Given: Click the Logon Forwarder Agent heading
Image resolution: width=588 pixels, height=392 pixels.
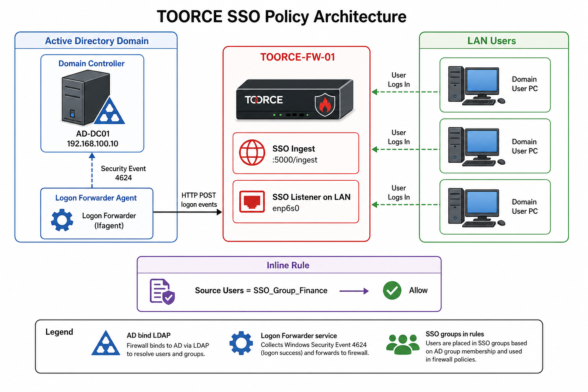Looking at the screenshot, I should (96, 198).
